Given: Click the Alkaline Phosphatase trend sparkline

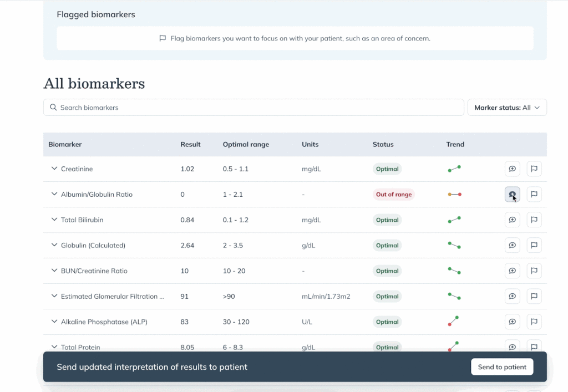Looking at the screenshot, I should point(453,320).
